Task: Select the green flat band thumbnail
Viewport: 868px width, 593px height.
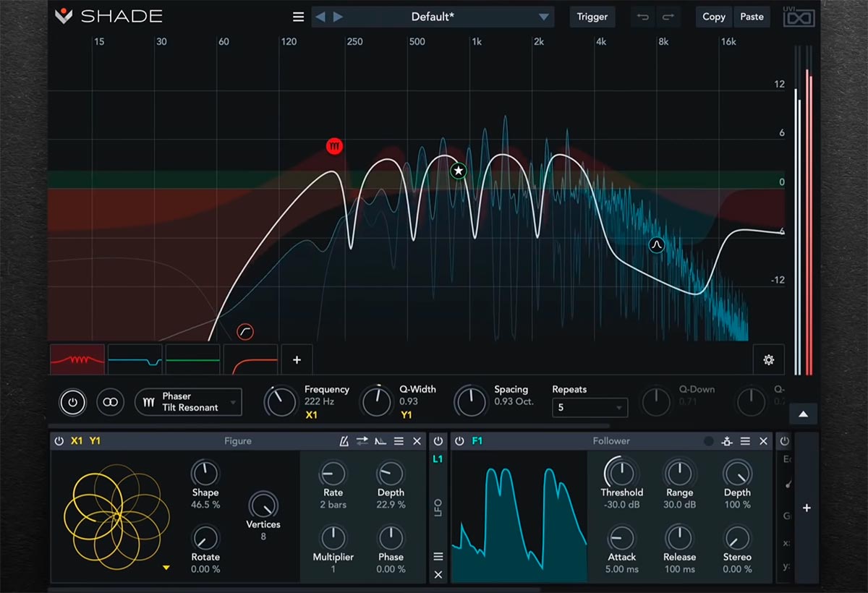Action: point(193,359)
